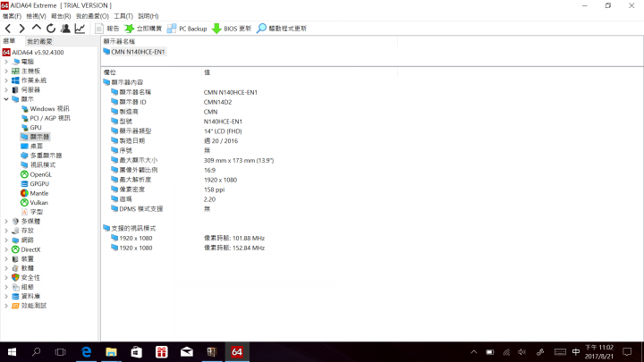The height and width of the screenshot is (362, 644).
Task: Open the graph chart toolbar icon
Action: 80,29
